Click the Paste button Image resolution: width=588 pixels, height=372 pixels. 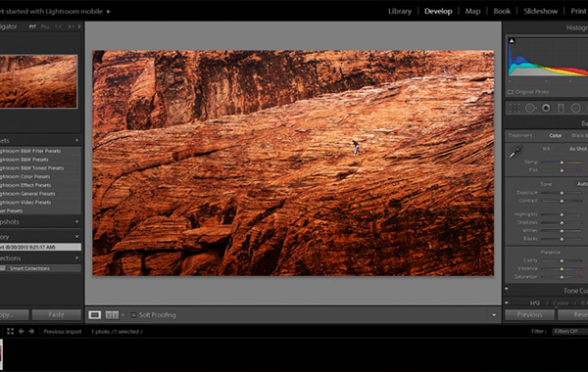click(x=56, y=314)
